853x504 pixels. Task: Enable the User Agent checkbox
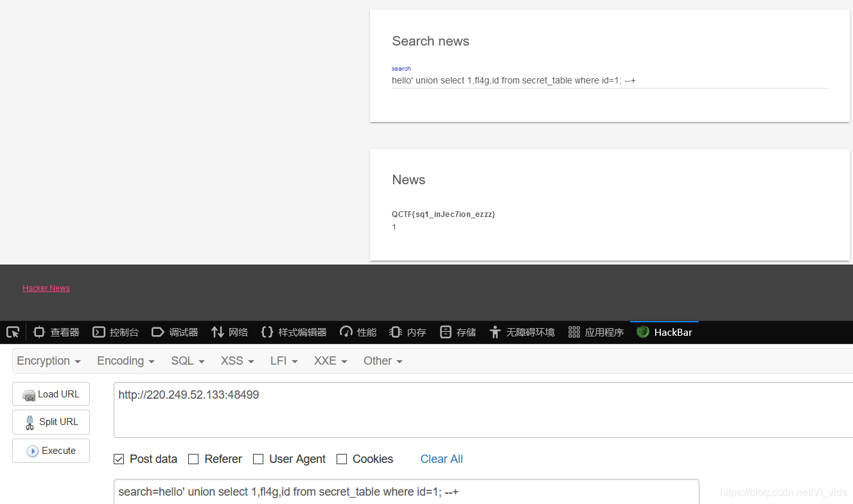[258, 459]
